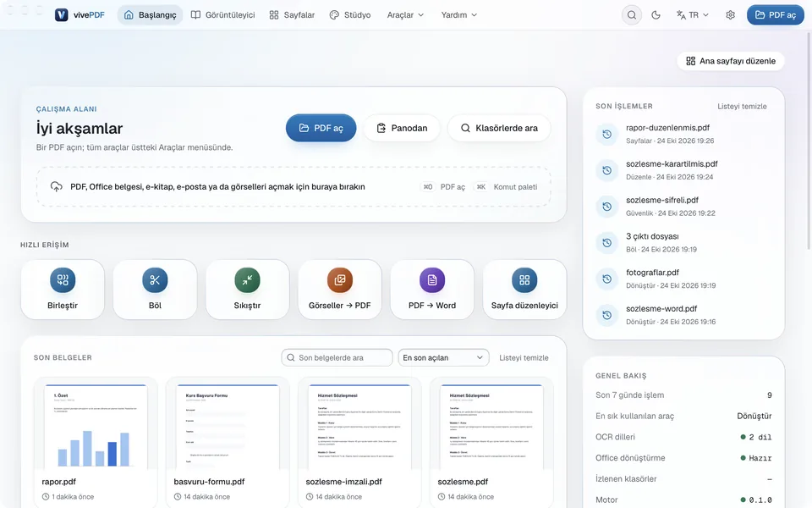This screenshot has height=508, width=812.
Task: Click clock icon under sozlesme-imzali.pdf
Action: 310,497
